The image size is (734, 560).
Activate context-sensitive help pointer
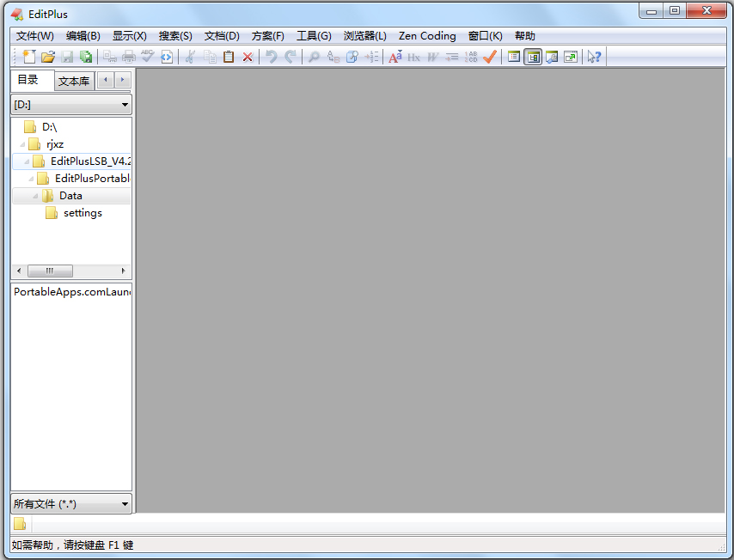[593, 57]
